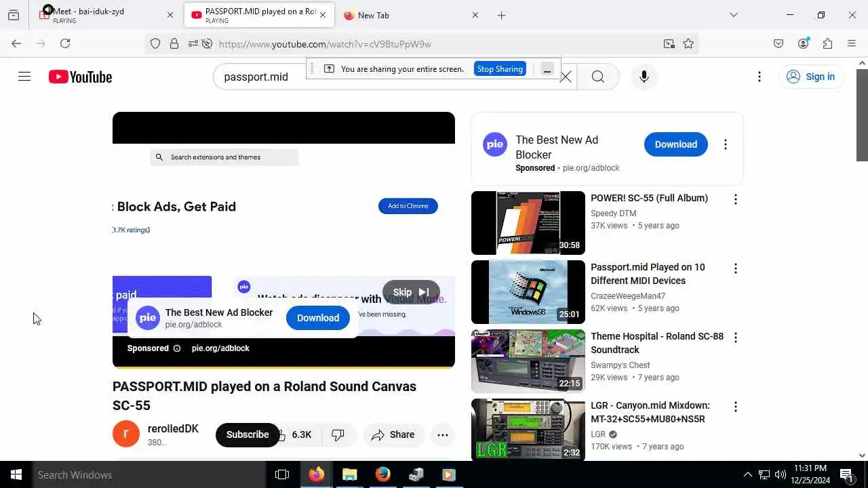Open rerolledDK channel avatar
Image resolution: width=868 pixels, height=488 pixels.
pyautogui.click(x=126, y=434)
